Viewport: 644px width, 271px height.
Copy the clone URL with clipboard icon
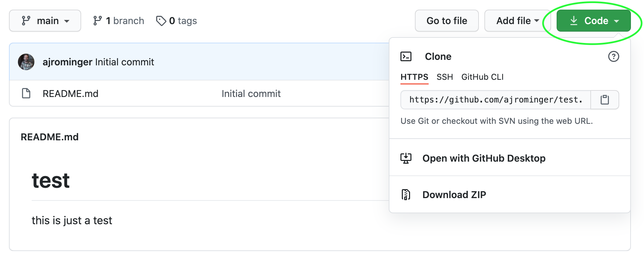[x=604, y=100]
